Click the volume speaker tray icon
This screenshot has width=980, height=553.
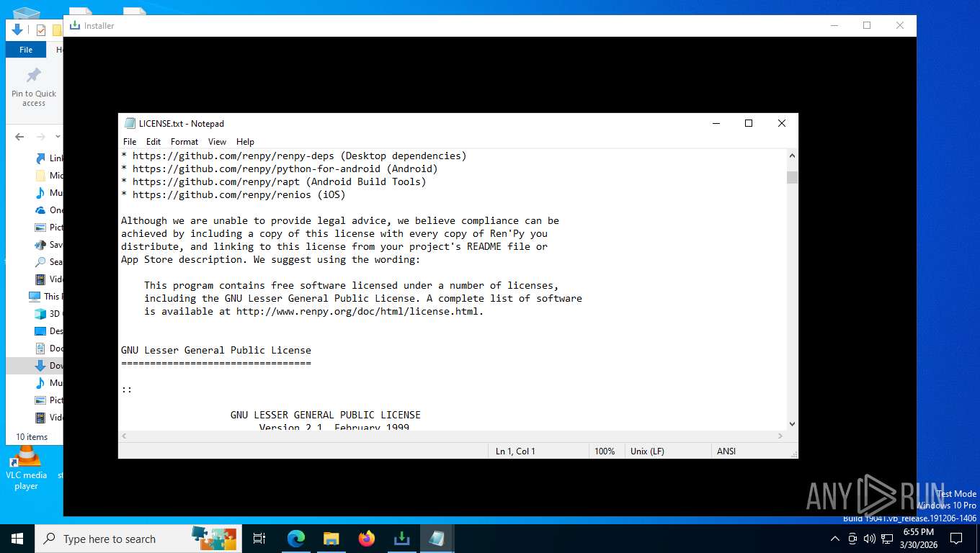(x=869, y=539)
